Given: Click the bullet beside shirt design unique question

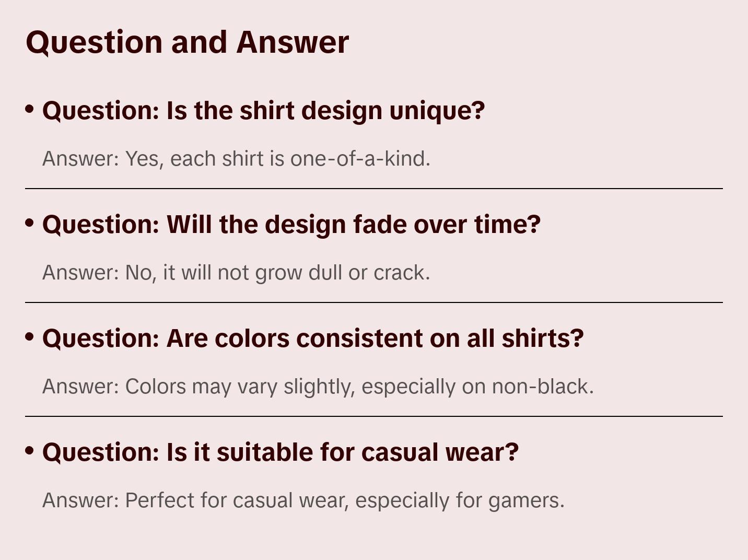Looking at the screenshot, I should coord(30,109).
